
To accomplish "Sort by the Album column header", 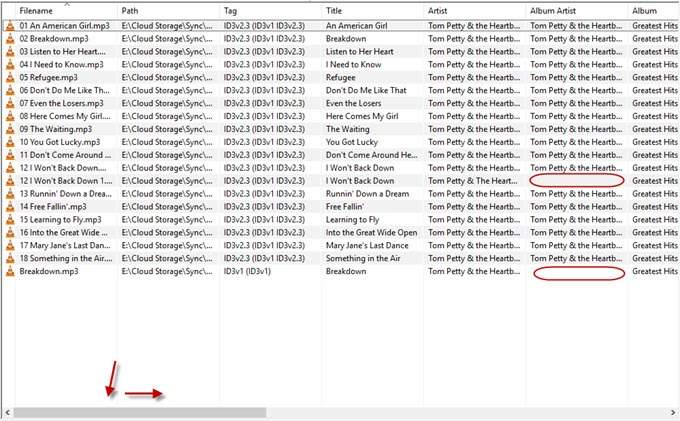I will (654, 11).
